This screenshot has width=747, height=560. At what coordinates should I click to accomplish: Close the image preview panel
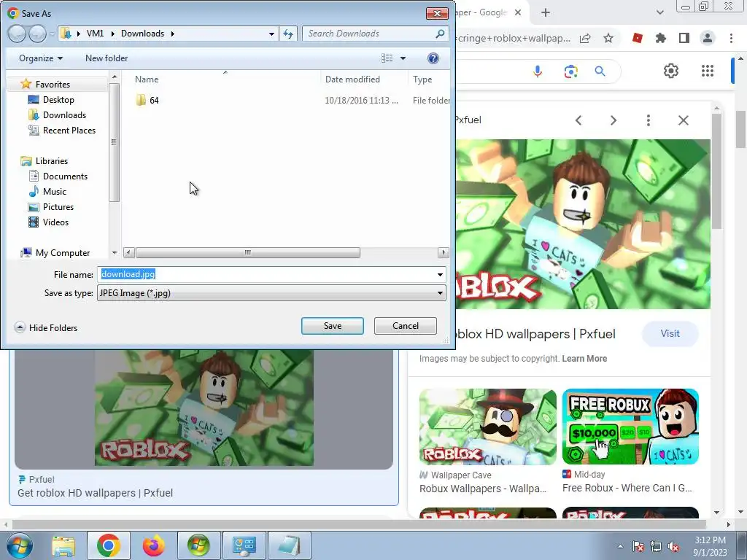683,120
